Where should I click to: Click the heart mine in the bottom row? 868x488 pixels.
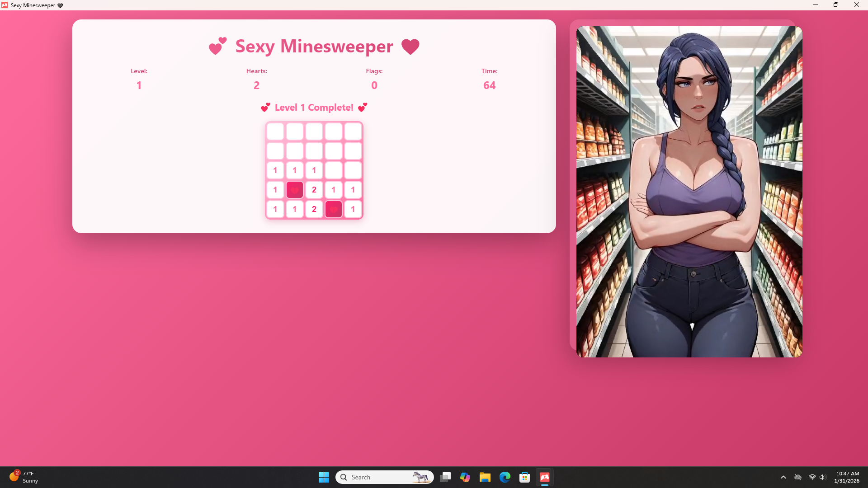334,209
